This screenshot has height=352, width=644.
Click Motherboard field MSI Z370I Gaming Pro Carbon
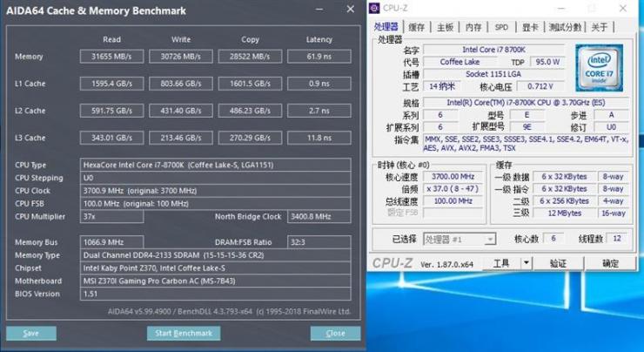pos(216,281)
